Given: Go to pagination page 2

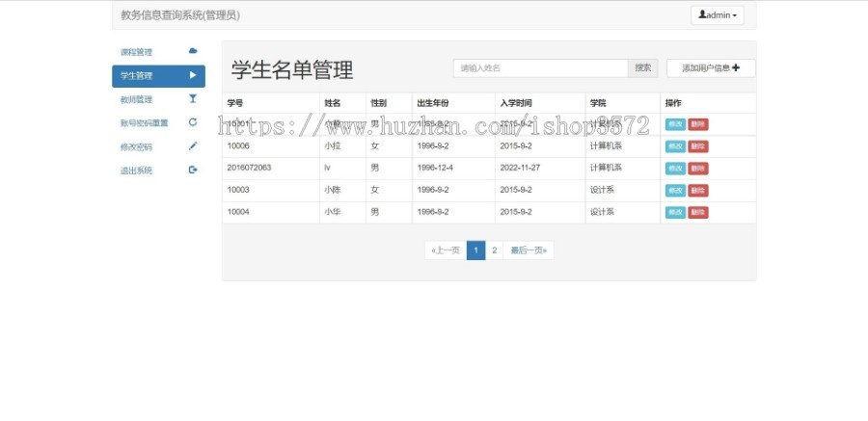Looking at the screenshot, I should [495, 250].
